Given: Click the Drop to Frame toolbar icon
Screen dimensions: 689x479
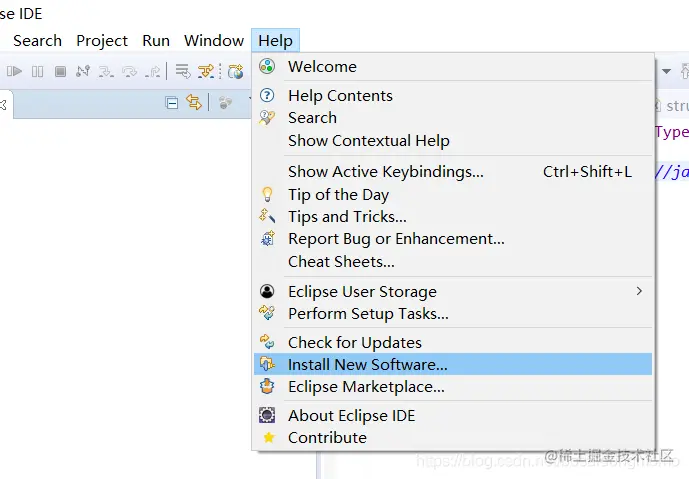Looking at the screenshot, I should coord(183,71).
